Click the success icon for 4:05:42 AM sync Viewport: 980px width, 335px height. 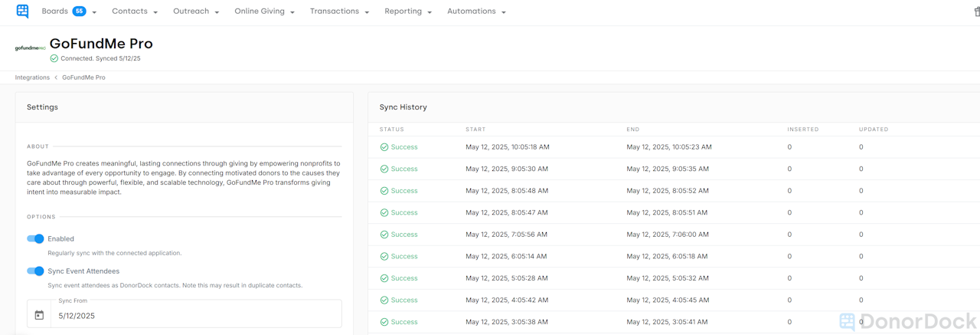384,300
